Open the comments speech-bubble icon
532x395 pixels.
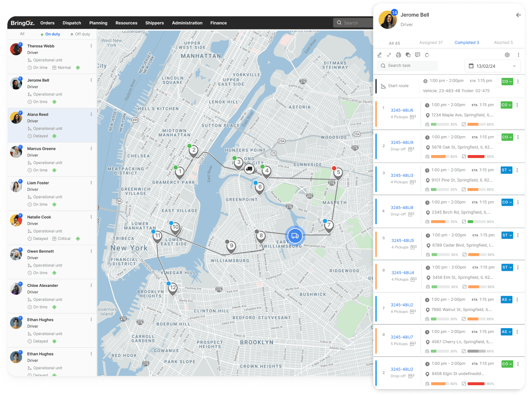click(x=417, y=55)
